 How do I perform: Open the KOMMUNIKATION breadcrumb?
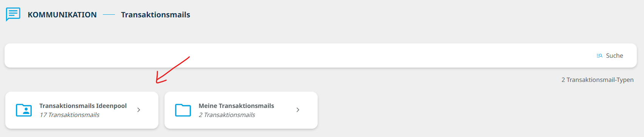click(x=62, y=15)
